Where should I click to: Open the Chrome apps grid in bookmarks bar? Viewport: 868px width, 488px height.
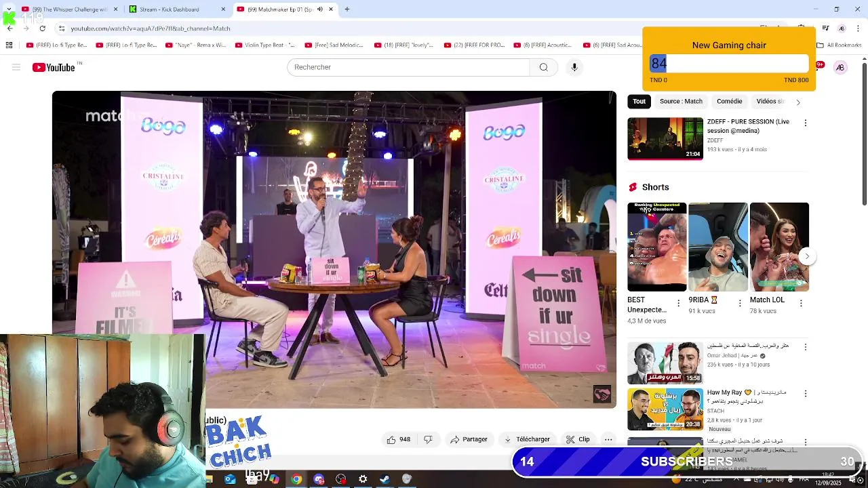tap(9, 45)
